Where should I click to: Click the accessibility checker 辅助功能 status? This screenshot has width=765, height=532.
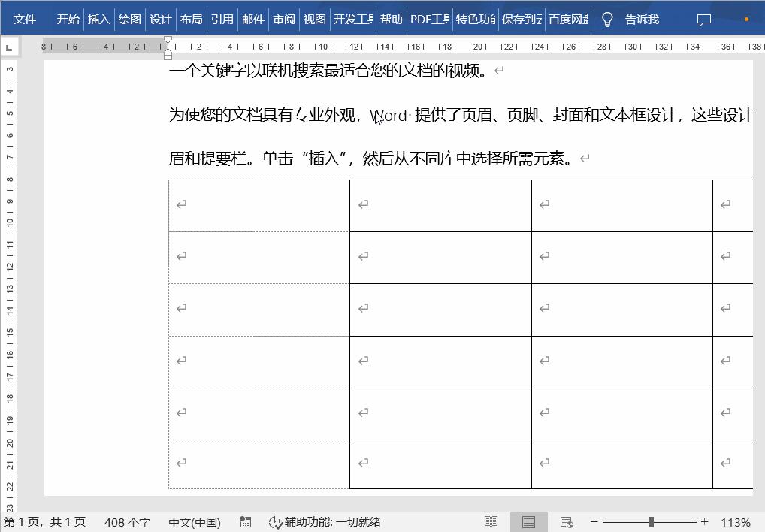[325, 522]
